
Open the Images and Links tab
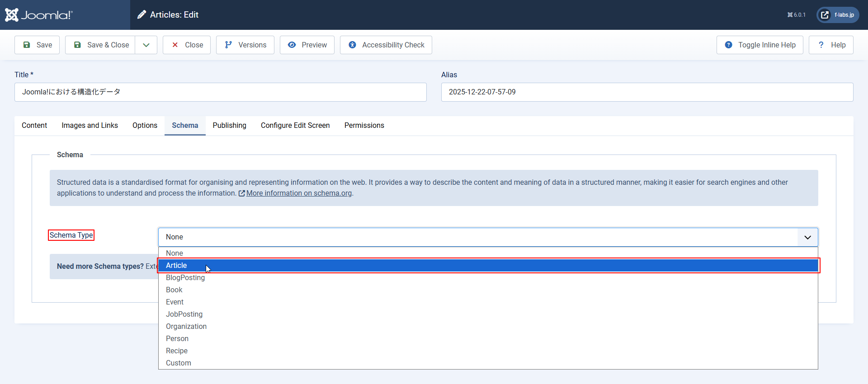coord(90,126)
